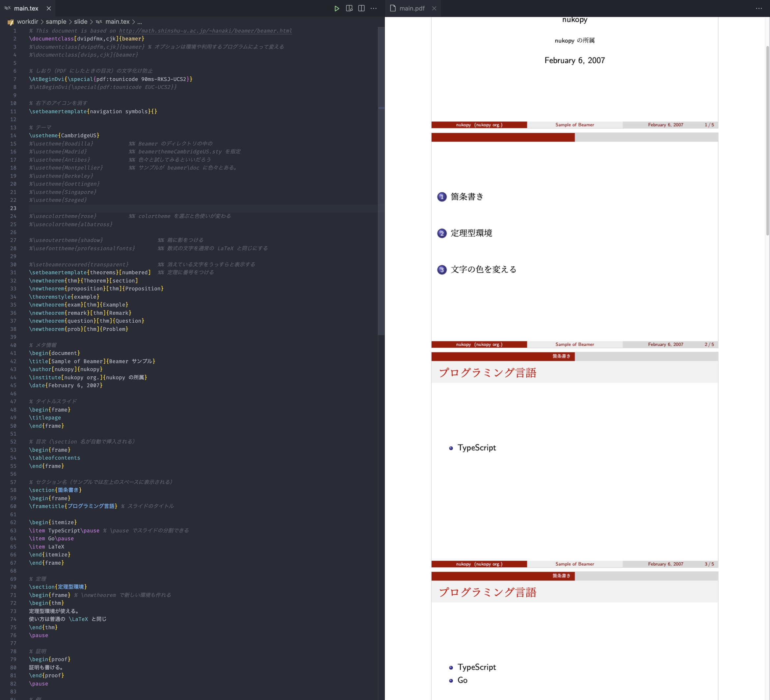
Task: Click the split editor right icon
Action: point(361,9)
